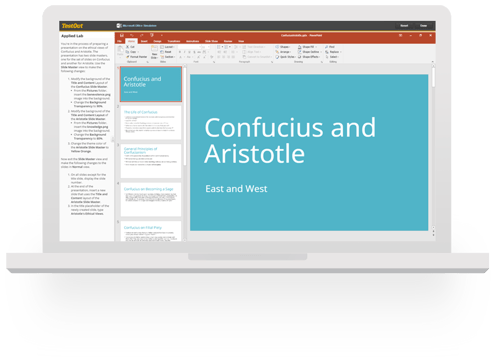496x362 pixels.
Task: Click the Reset slide button
Action: coord(166,52)
